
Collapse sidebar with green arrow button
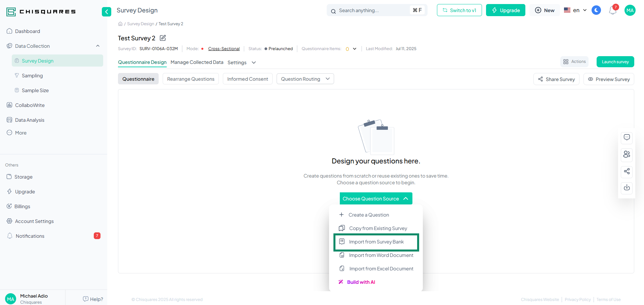click(x=107, y=12)
